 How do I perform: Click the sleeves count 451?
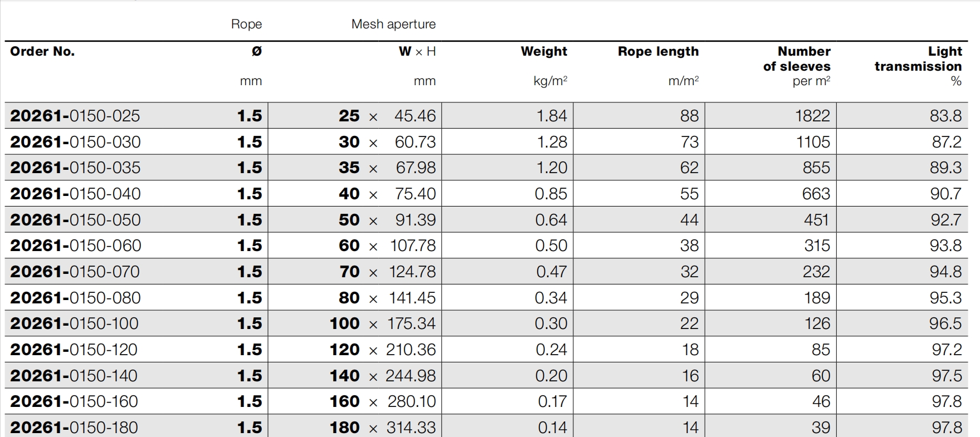pyautogui.click(x=816, y=220)
